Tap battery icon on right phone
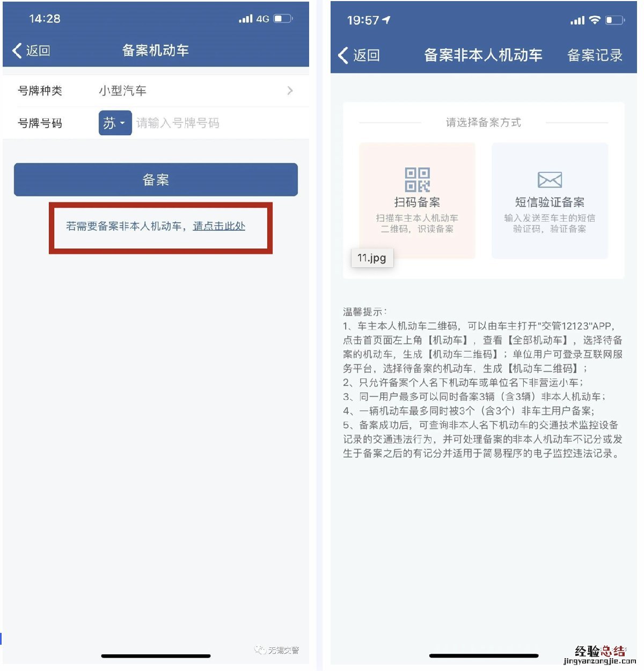 (x=615, y=20)
